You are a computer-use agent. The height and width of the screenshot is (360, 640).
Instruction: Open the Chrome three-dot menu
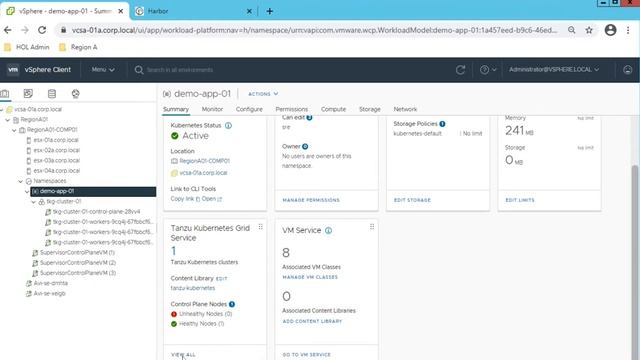(628, 30)
